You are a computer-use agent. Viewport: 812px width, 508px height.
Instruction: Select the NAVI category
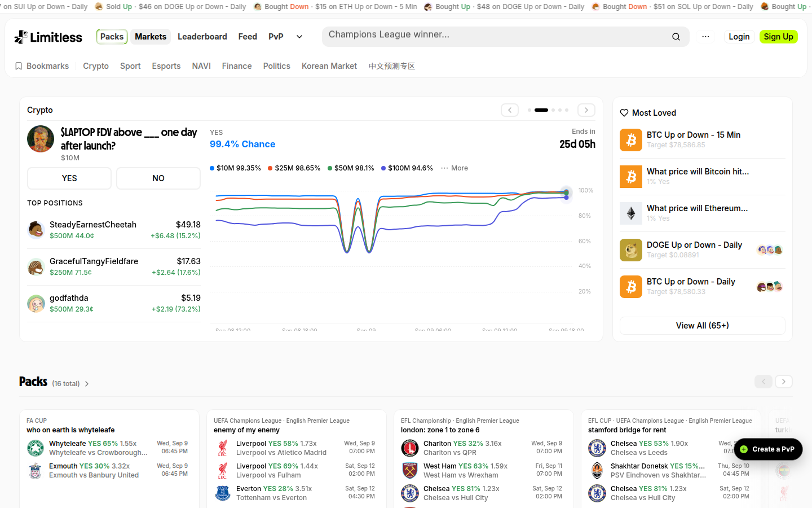point(201,66)
